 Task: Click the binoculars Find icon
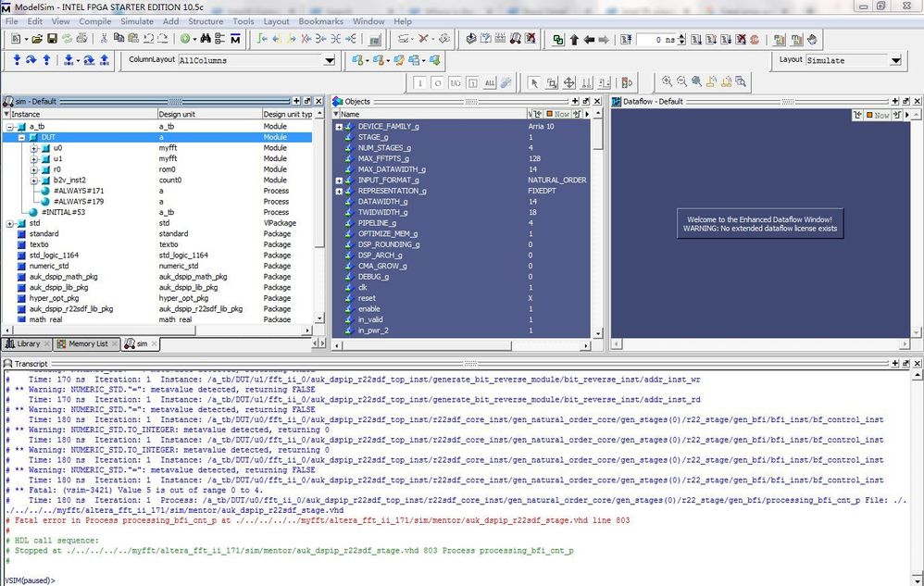[206, 39]
